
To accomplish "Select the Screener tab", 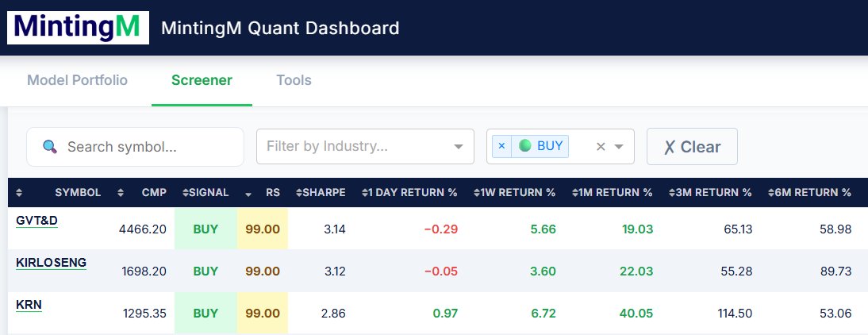I will tap(202, 80).
